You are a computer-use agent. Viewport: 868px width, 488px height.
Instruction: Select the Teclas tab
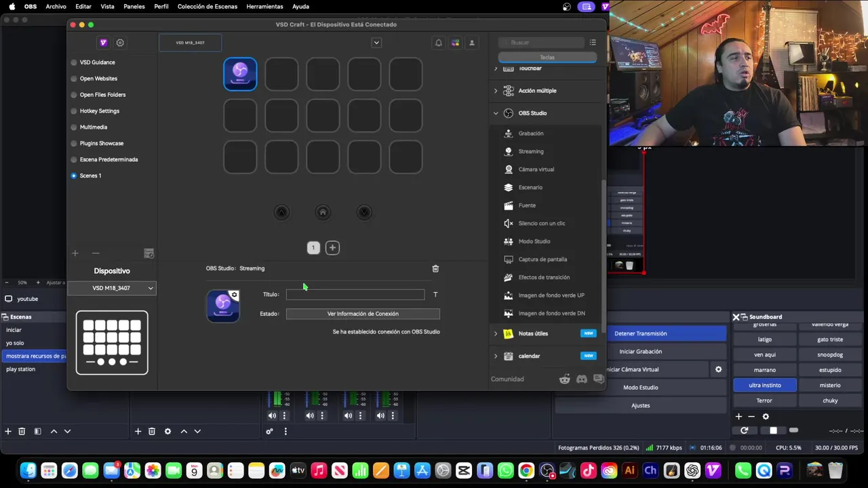(x=547, y=58)
